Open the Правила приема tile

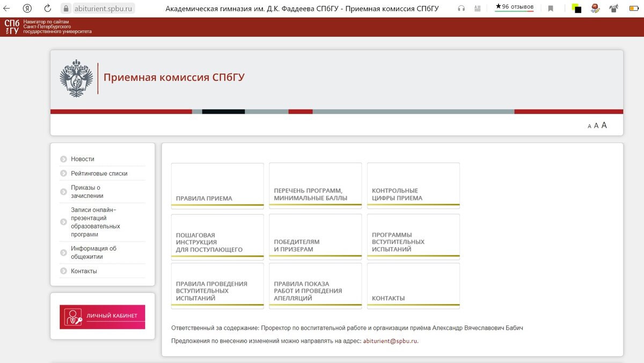(x=217, y=185)
